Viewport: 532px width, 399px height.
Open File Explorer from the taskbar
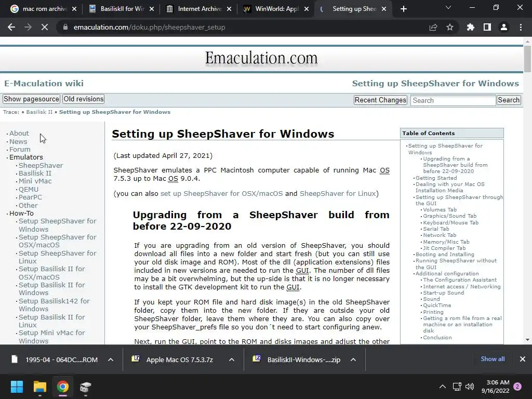(x=39, y=387)
